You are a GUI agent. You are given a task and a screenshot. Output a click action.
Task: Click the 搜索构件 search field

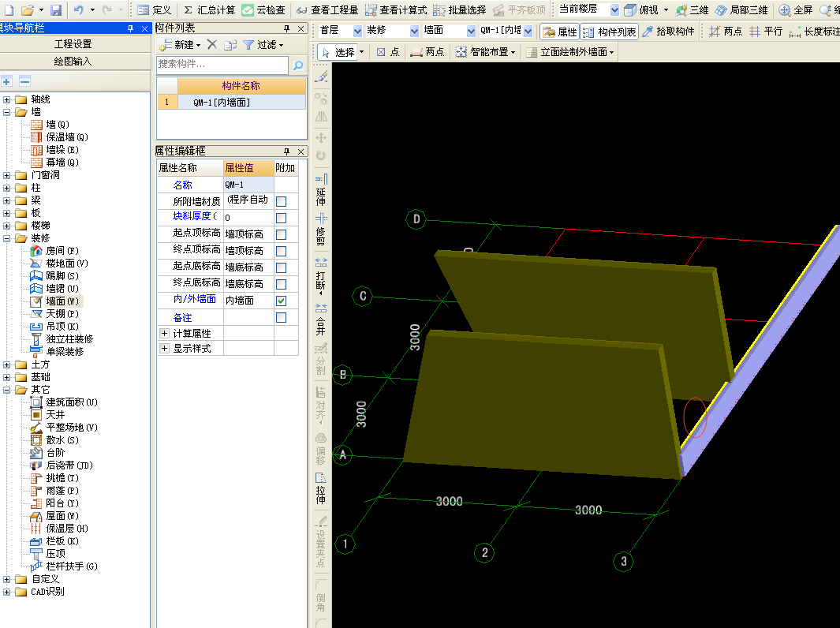222,65
